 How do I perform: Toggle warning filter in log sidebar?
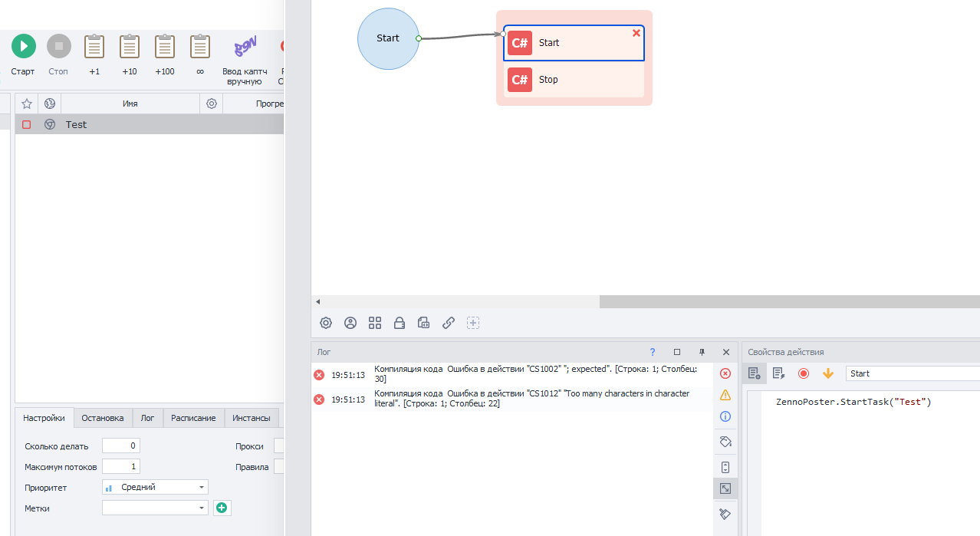pyautogui.click(x=725, y=395)
